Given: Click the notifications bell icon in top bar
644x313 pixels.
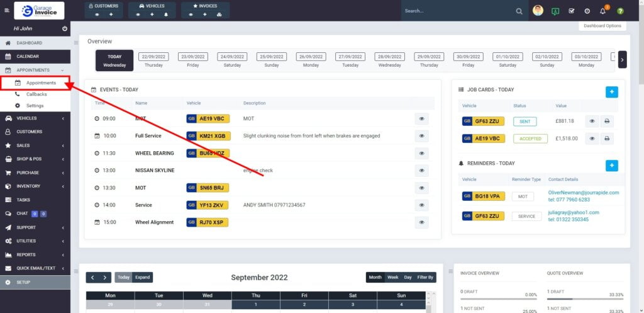Looking at the screenshot, I should 602,11.
